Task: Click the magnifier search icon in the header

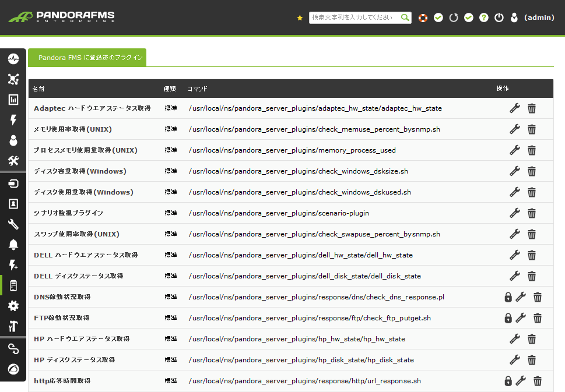Action: coord(405,17)
